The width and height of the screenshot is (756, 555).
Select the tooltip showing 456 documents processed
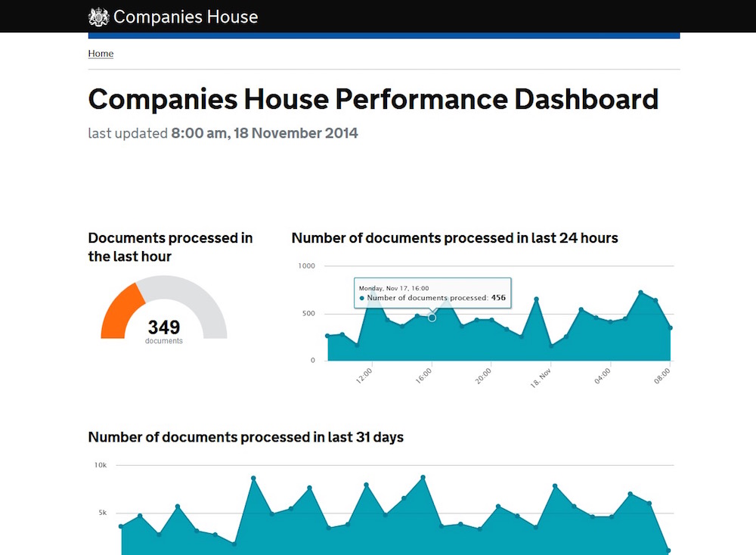(x=432, y=293)
